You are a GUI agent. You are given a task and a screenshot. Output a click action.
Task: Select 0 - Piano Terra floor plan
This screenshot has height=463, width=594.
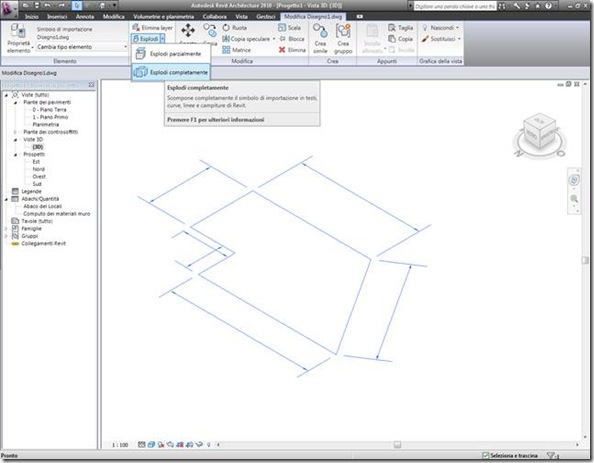coord(49,109)
